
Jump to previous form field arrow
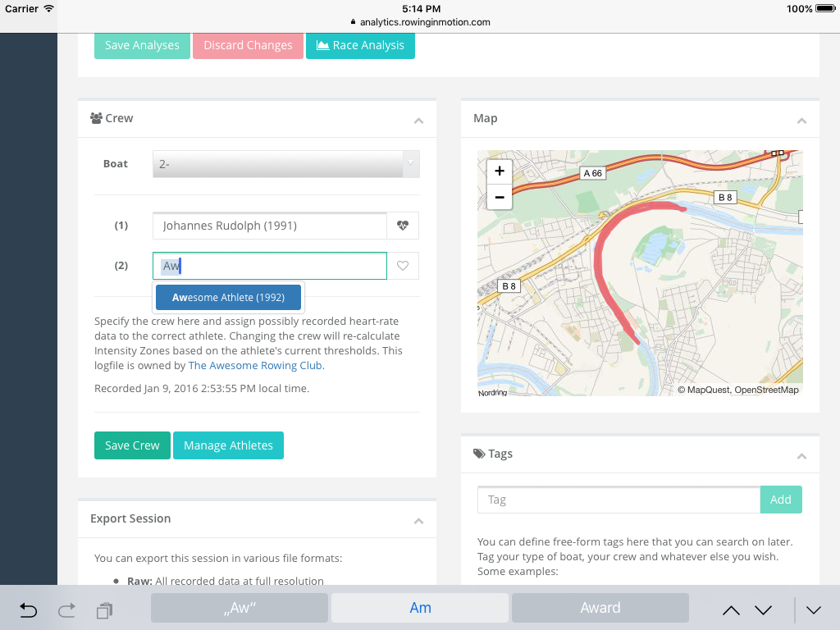730,609
